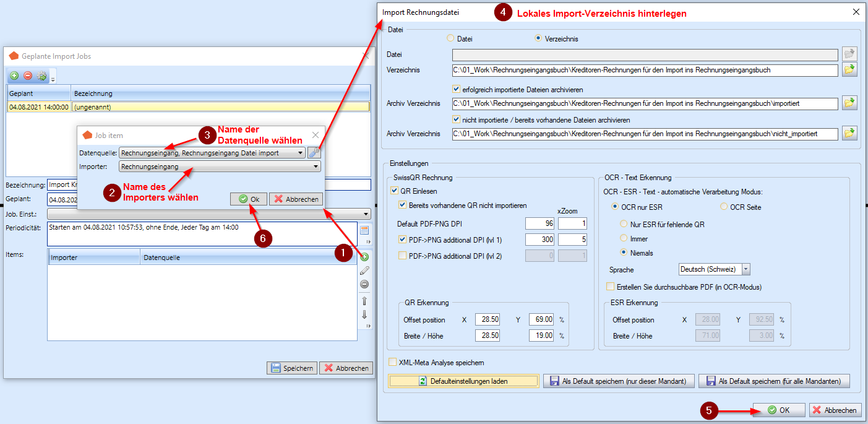Click the Verzeichnis path input field
This screenshot has height=424, width=868.
click(x=644, y=70)
